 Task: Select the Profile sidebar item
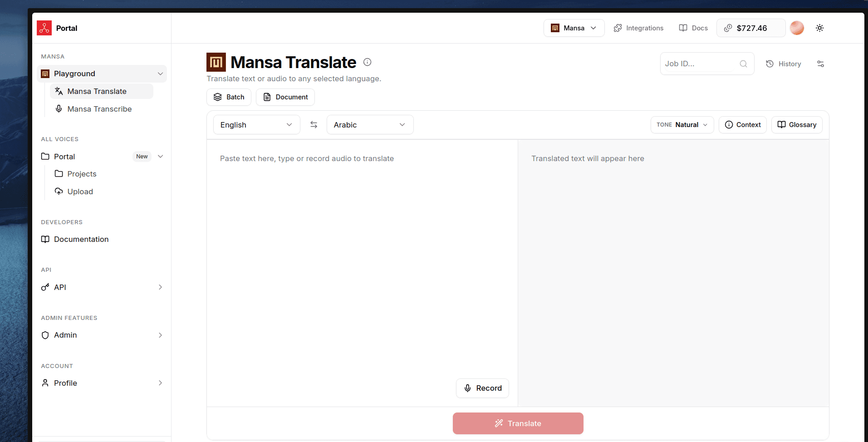pyautogui.click(x=102, y=383)
